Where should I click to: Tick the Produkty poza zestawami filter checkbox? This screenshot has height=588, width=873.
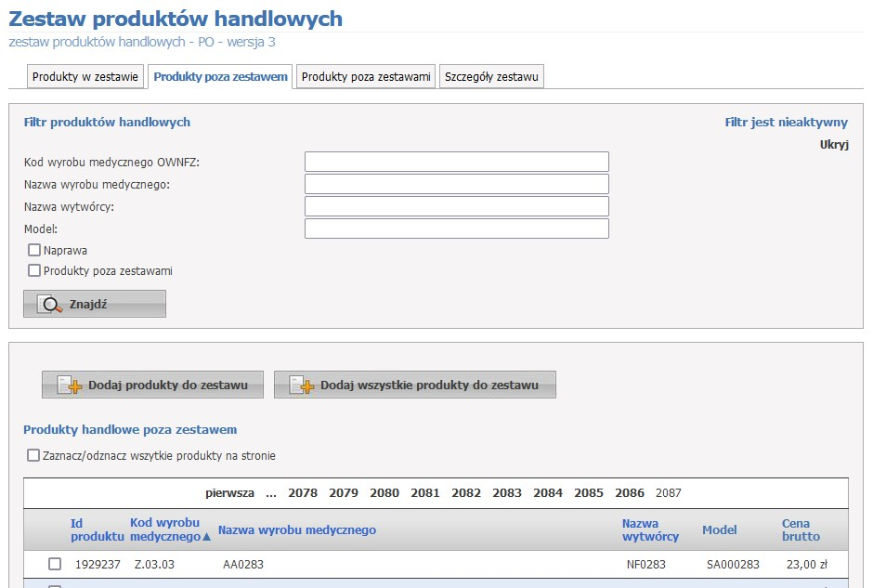pyautogui.click(x=34, y=271)
